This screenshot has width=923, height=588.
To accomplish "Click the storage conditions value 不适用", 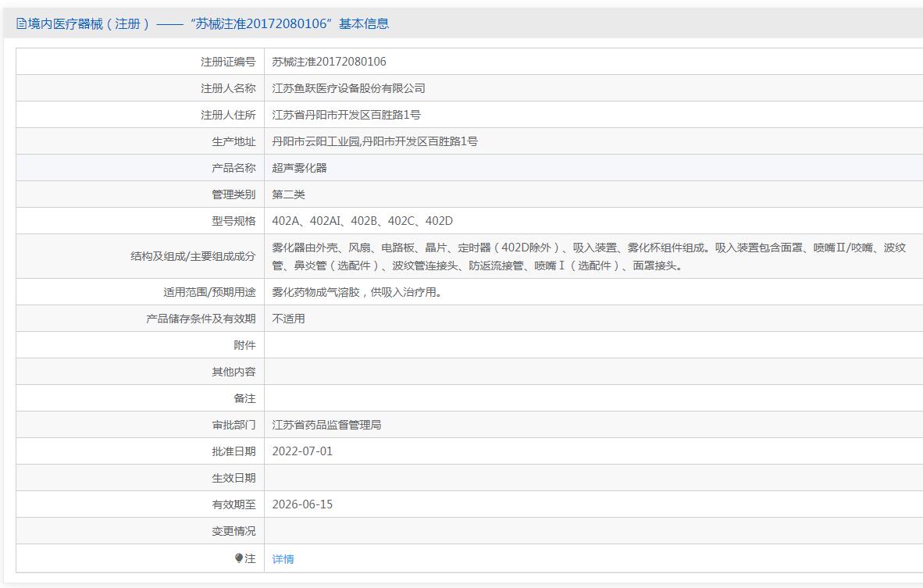I will tap(288, 319).
